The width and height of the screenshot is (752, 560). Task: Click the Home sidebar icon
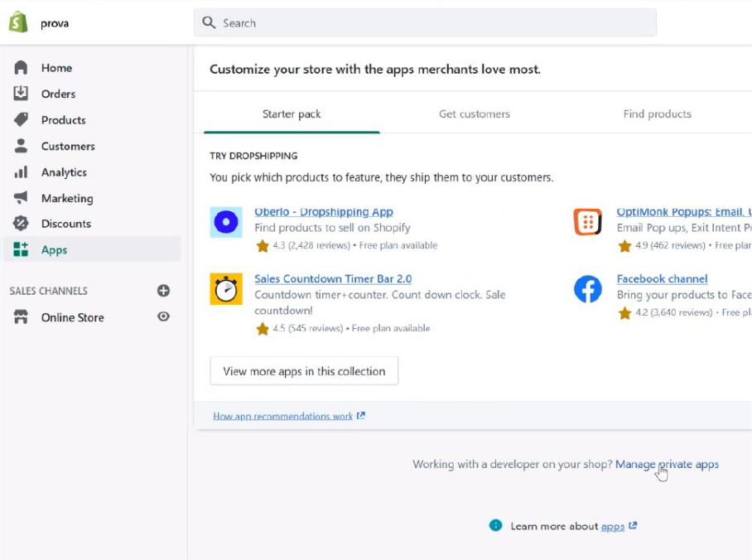click(21, 68)
